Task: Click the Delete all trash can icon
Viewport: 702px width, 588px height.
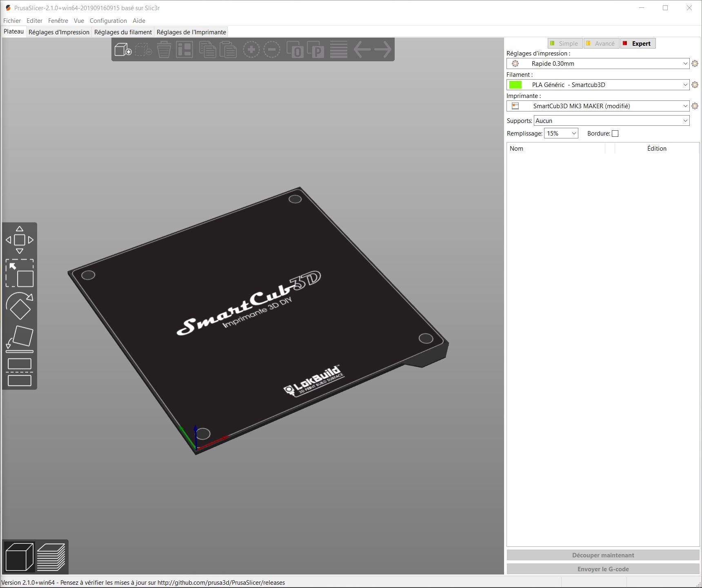Action: pos(164,50)
